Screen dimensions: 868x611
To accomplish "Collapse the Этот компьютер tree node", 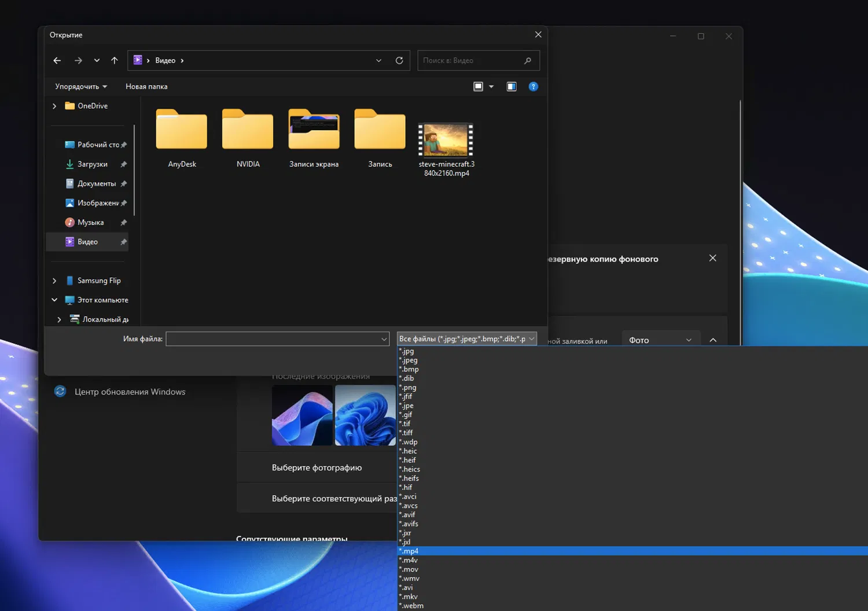I will pos(54,300).
